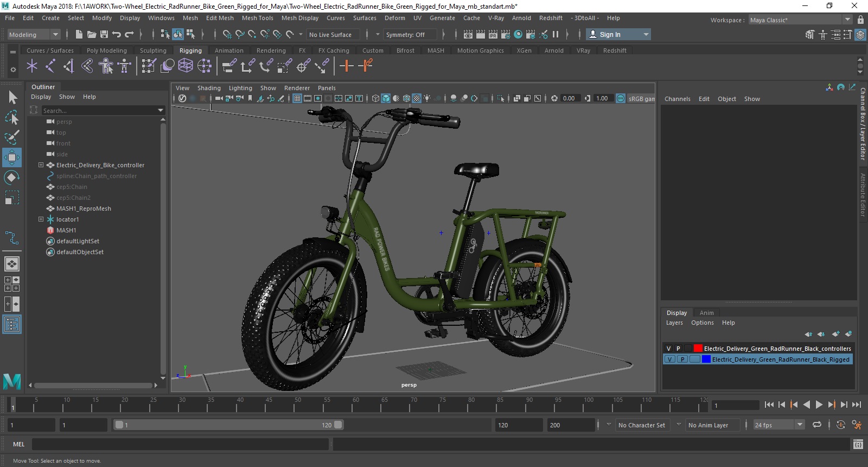This screenshot has width=868, height=467.
Task: Open a scene with the folder icon
Action: (92, 34)
